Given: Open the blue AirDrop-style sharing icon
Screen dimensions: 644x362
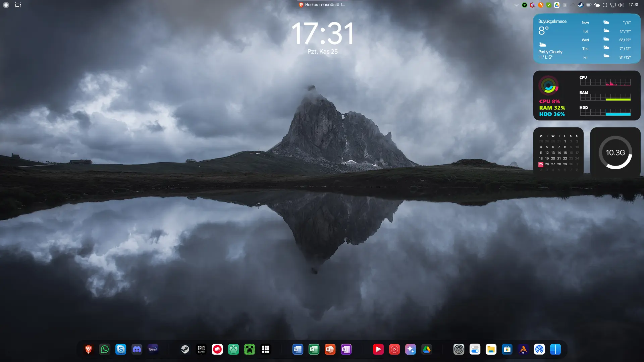Looking at the screenshot, I should tap(539, 349).
